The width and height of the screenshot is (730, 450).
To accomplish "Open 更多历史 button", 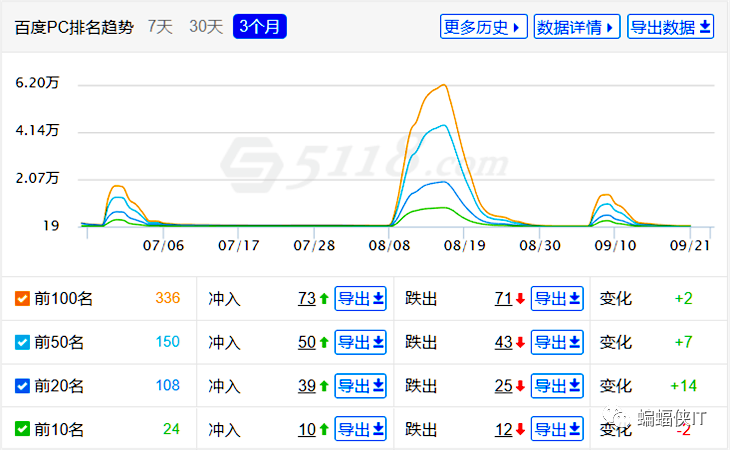I will [483, 27].
